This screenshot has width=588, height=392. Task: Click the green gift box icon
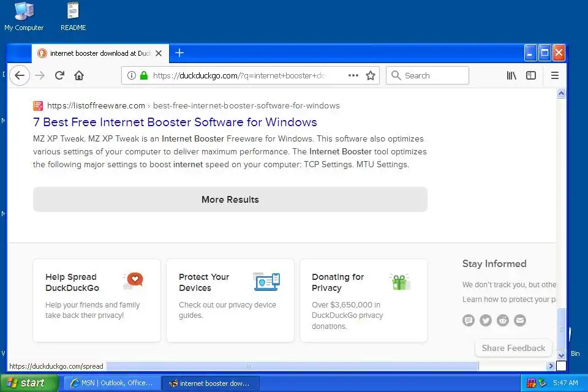click(400, 282)
